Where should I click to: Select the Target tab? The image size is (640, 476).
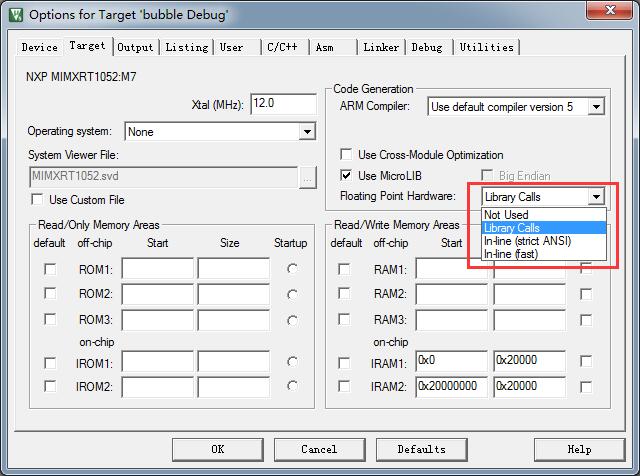tap(87, 46)
